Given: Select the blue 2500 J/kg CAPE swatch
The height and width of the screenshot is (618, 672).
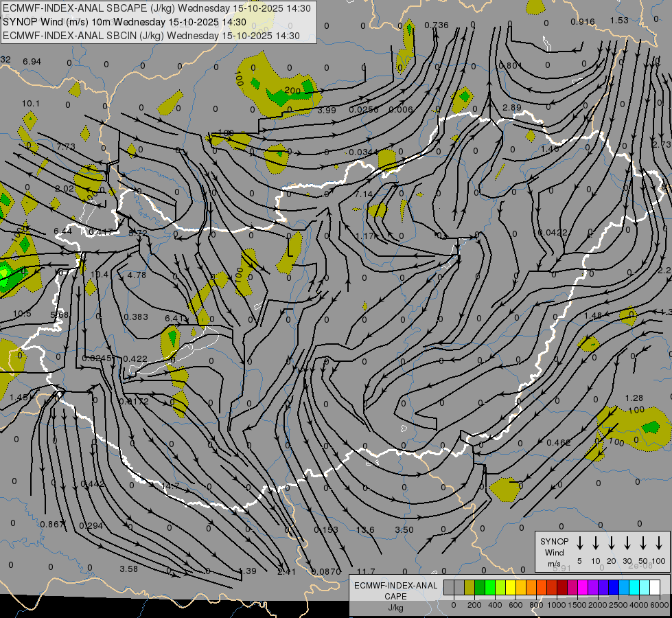Looking at the screenshot, I should tap(614, 587).
